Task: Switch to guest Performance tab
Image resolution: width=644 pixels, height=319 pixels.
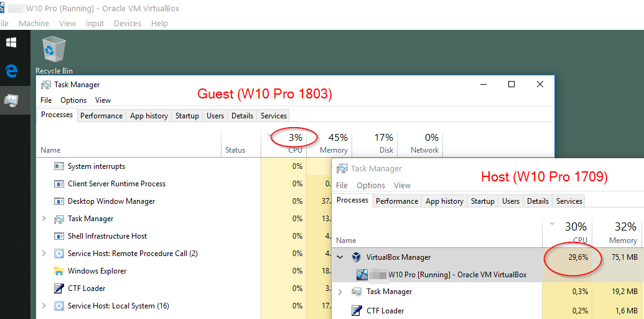Action: click(x=101, y=116)
